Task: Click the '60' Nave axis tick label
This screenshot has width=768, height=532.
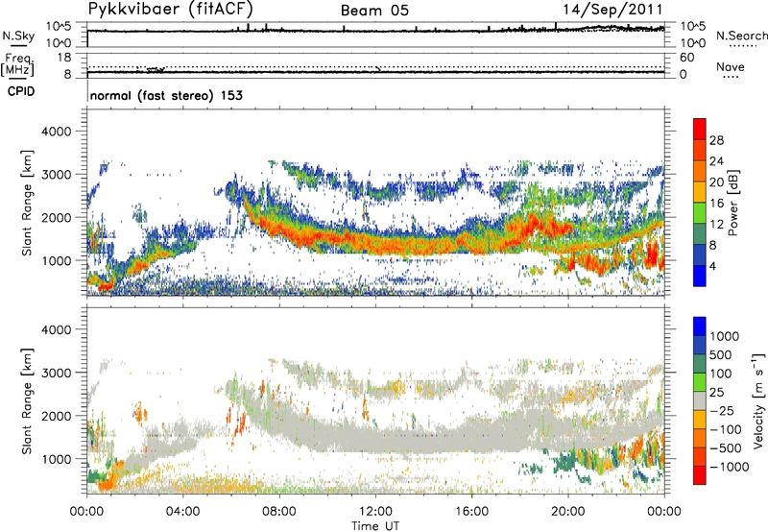Action: (687, 58)
